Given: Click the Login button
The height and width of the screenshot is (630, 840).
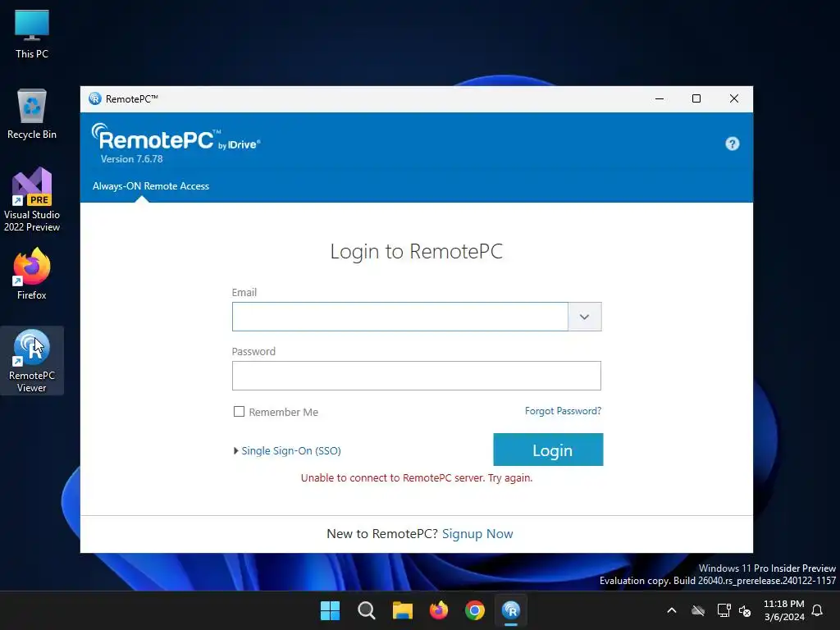Looking at the screenshot, I should click(x=548, y=450).
